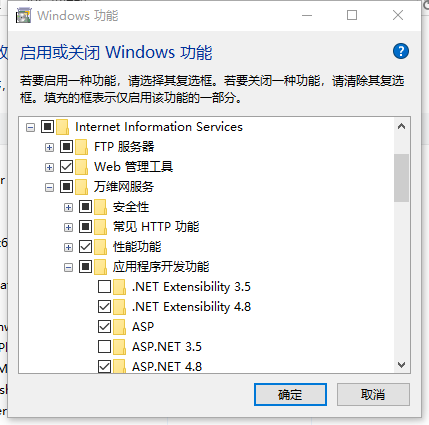
Task: Expand the FTP 服务器 tree node
Action: point(49,147)
